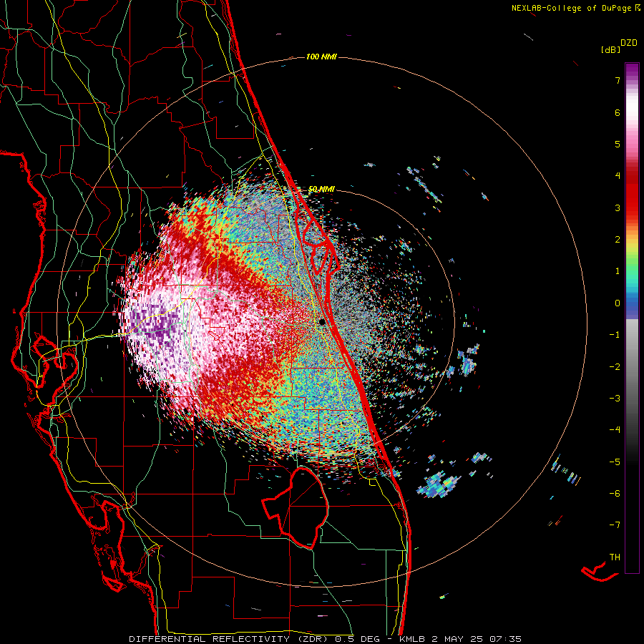Image resolution: width=644 pixels, height=644 pixels.
Task: Click the color scale value 2
Action: click(x=618, y=240)
